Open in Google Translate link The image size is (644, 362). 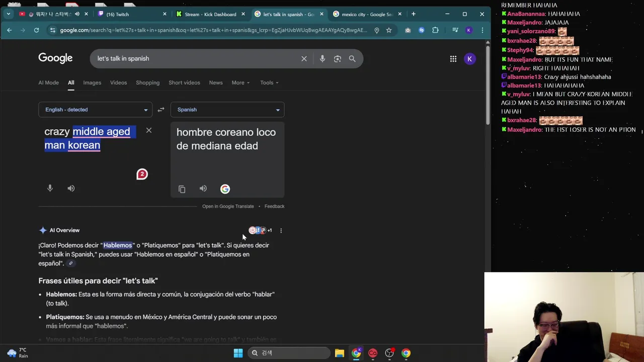pyautogui.click(x=228, y=206)
